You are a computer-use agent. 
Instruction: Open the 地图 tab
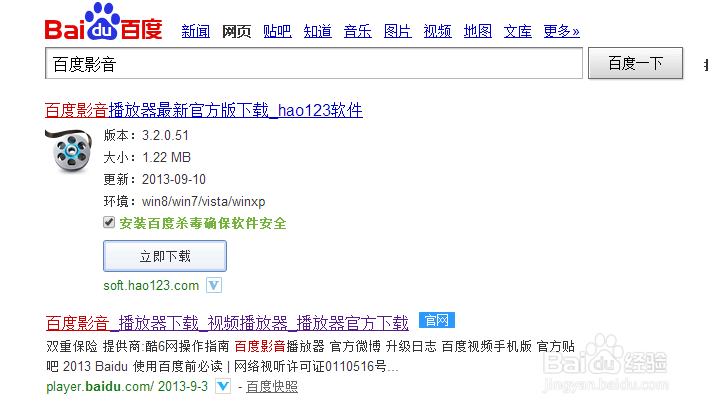[478, 31]
